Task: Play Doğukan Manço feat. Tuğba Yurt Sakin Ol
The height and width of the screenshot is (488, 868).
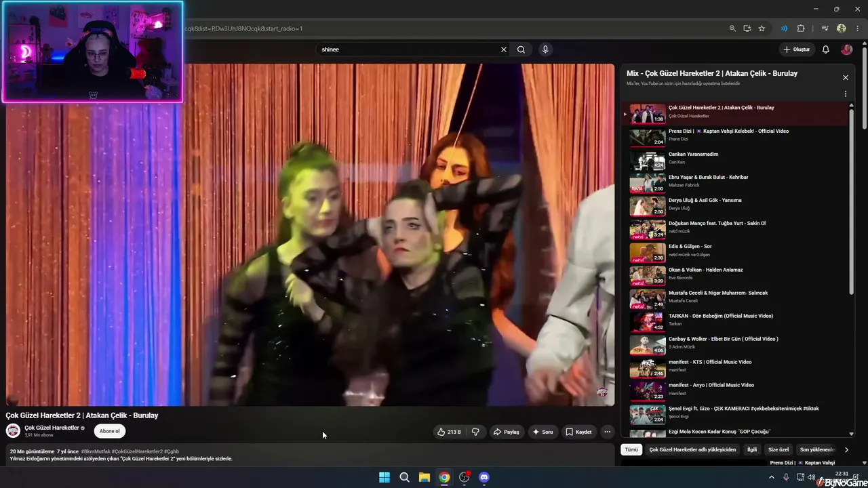Action: tap(736, 228)
